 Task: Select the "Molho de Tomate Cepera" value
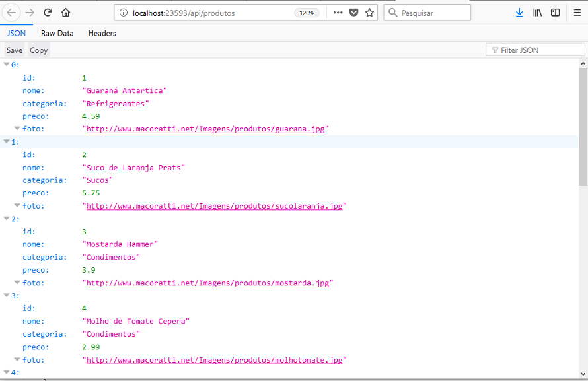tap(135, 322)
